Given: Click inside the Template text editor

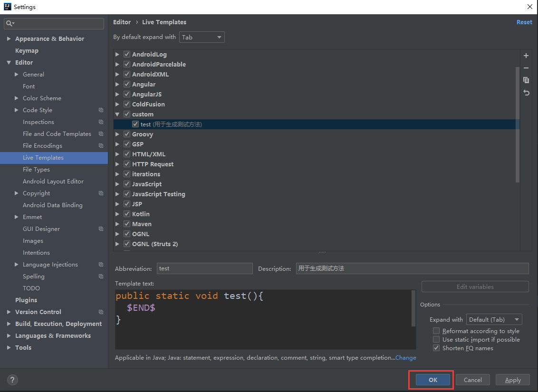Looking at the screenshot, I should pos(265,319).
